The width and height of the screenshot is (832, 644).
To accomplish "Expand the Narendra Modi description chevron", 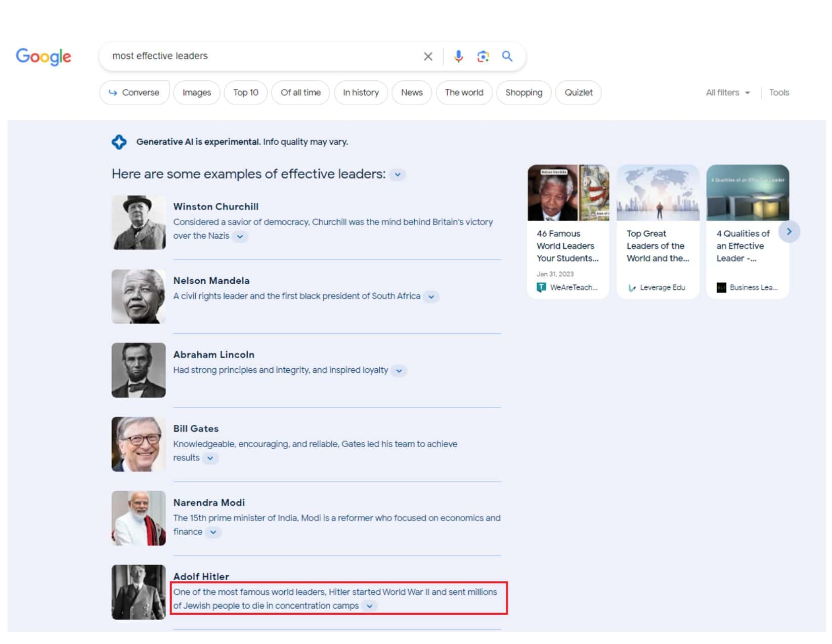I will click(213, 532).
